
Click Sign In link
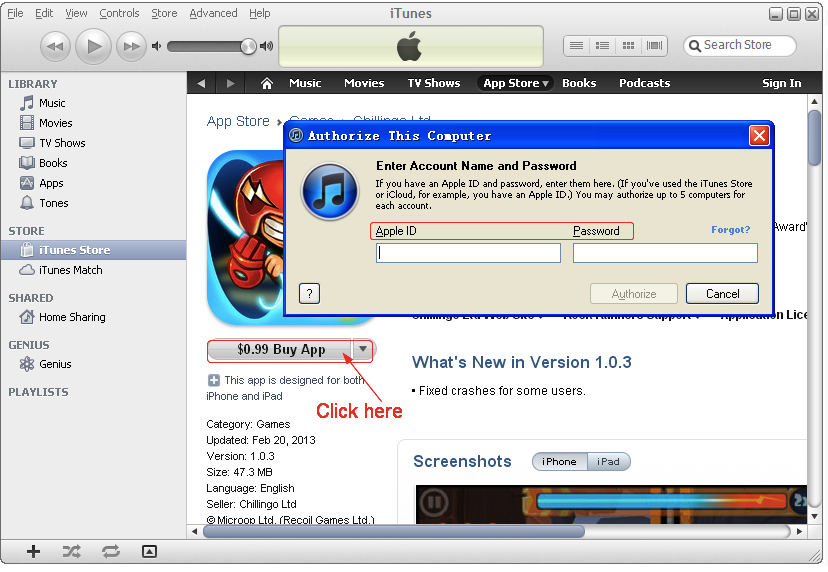(782, 83)
